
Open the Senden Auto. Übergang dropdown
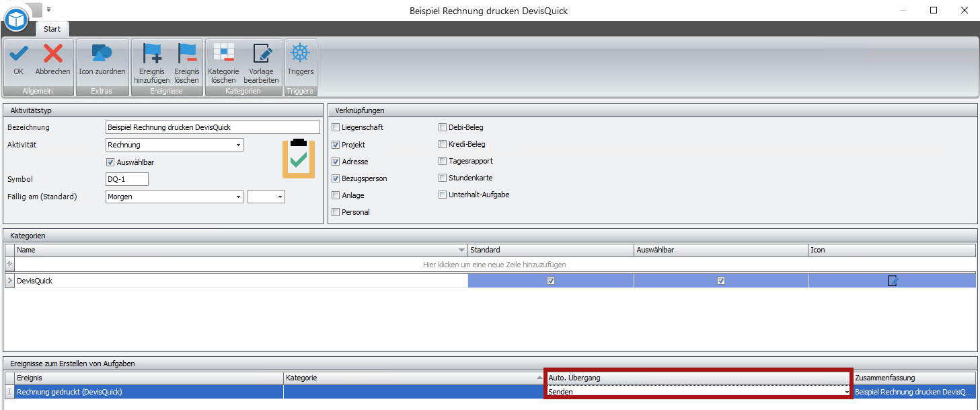coord(847,392)
